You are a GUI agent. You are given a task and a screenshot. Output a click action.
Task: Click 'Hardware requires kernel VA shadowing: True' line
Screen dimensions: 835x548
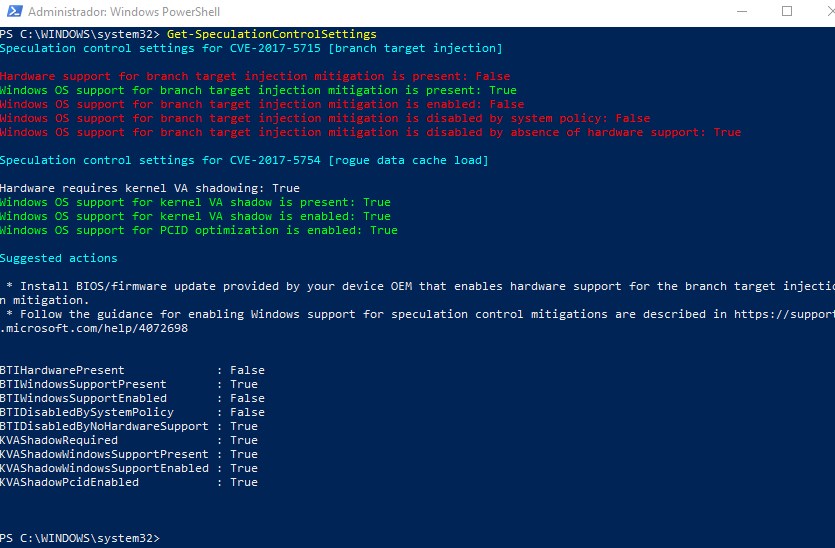(150, 188)
